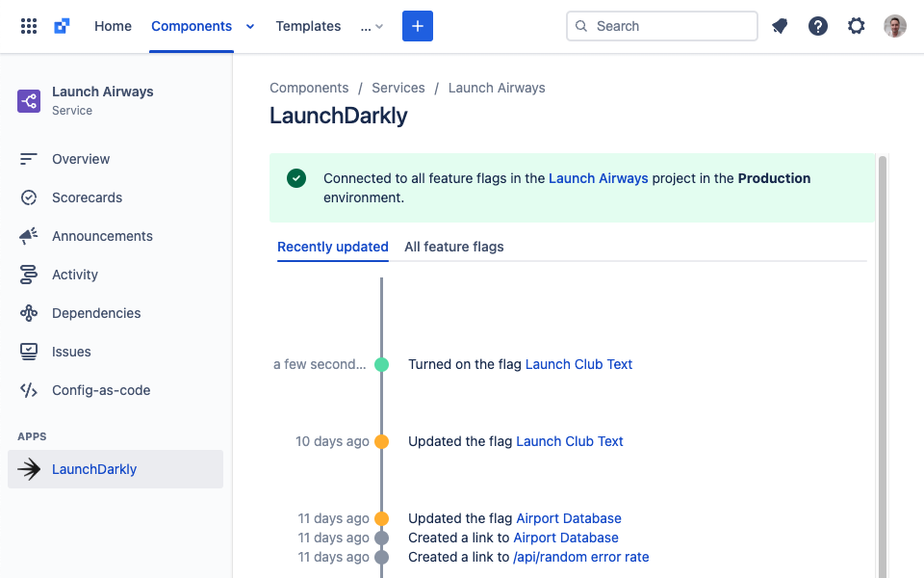Click the Services breadcrumb link
Viewport: 924px width, 578px height.
tap(398, 88)
